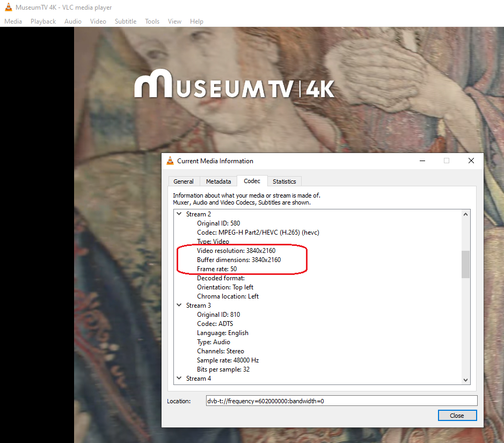The height and width of the screenshot is (443, 504).
Task: Click the codec list scroll down arrow
Action: [465, 380]
